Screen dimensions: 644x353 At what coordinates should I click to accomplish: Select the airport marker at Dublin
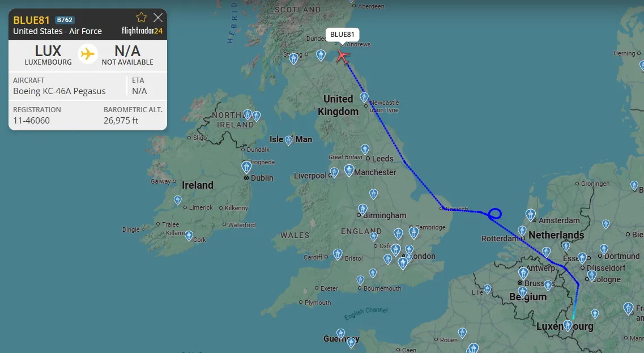tap(246, 167)
